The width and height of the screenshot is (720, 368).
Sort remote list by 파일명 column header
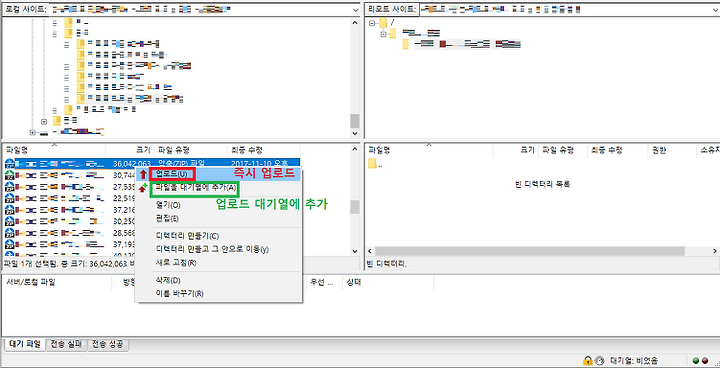(x=429, y=150)
